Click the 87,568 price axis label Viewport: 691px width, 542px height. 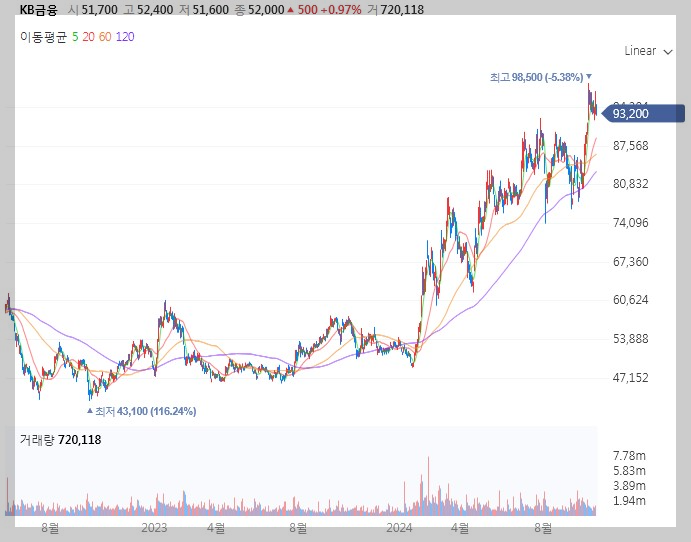tap(631, 145)
